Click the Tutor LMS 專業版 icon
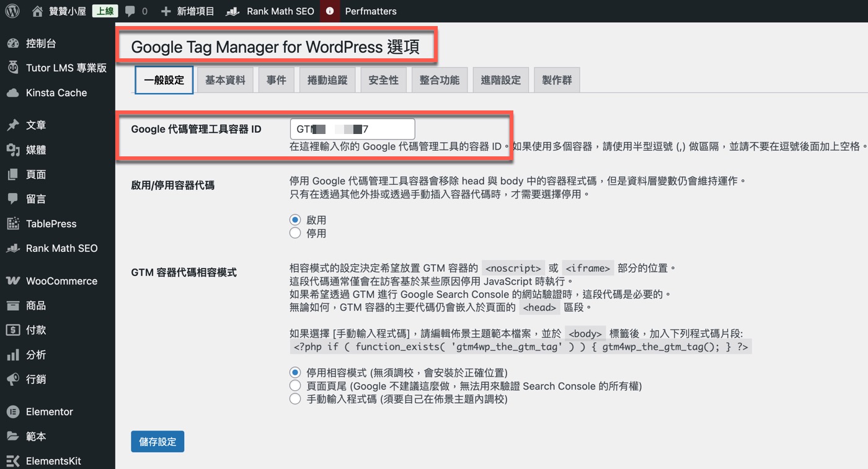Viewport: 868px width, 469px height. [x=13, y=68]
